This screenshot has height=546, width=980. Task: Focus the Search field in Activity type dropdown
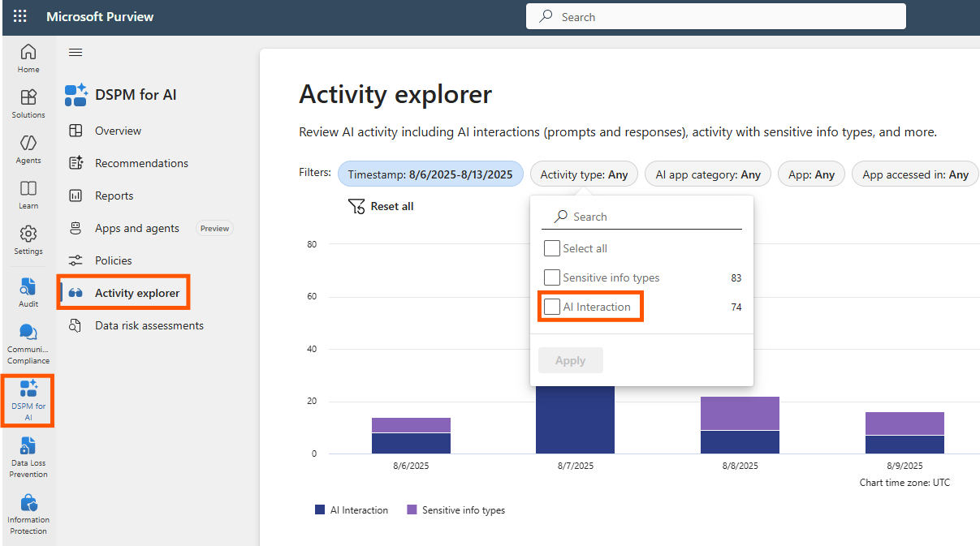pos(641,217)
